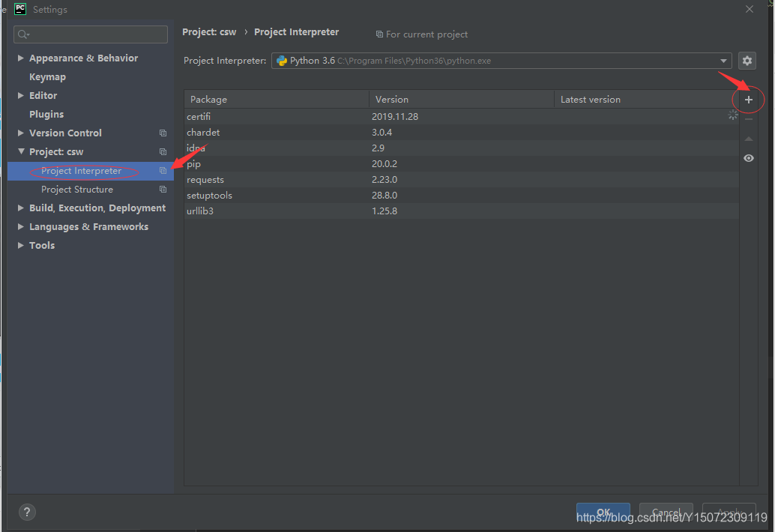The height and width of the screenshot is (532, 775).
Task: Click the Cancel button
Action: point(666,513)
